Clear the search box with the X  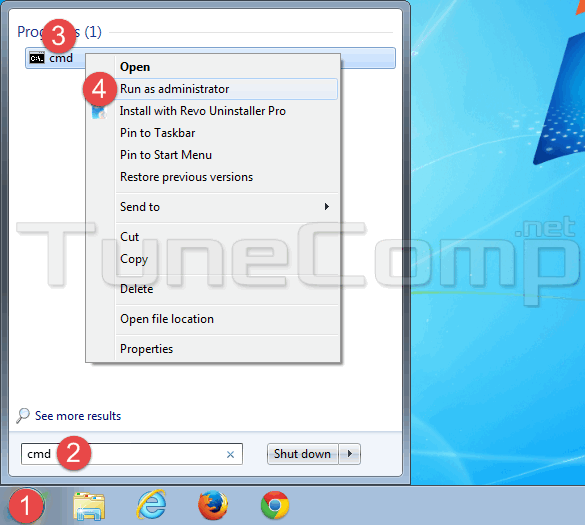coord(231,454)
